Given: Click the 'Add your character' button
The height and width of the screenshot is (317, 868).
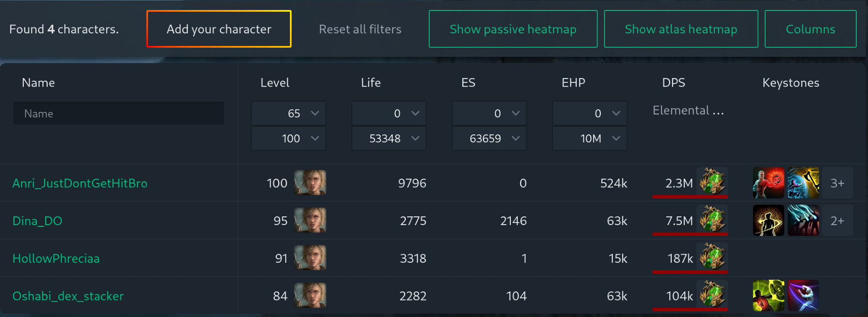Looking at the screenshot, I should (219, 29).
